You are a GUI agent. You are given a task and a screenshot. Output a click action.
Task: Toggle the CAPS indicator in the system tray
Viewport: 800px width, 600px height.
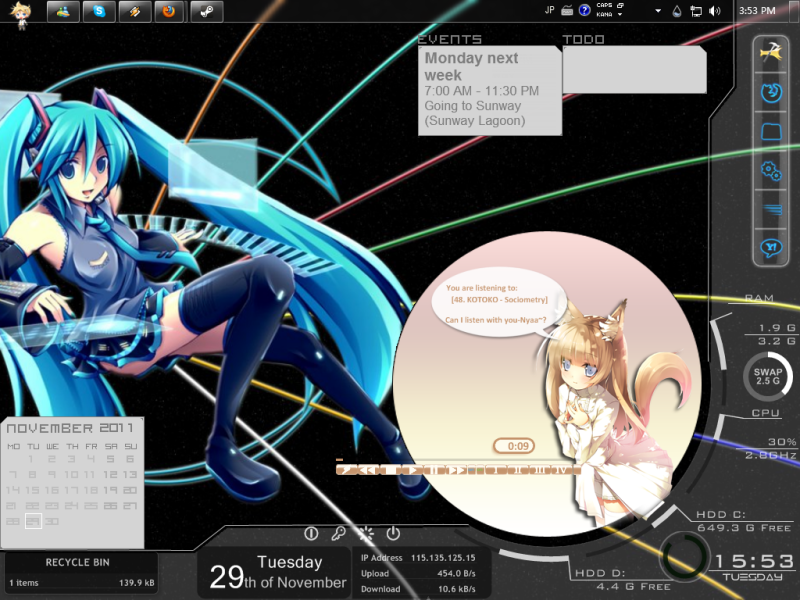(x=604, y=6)
